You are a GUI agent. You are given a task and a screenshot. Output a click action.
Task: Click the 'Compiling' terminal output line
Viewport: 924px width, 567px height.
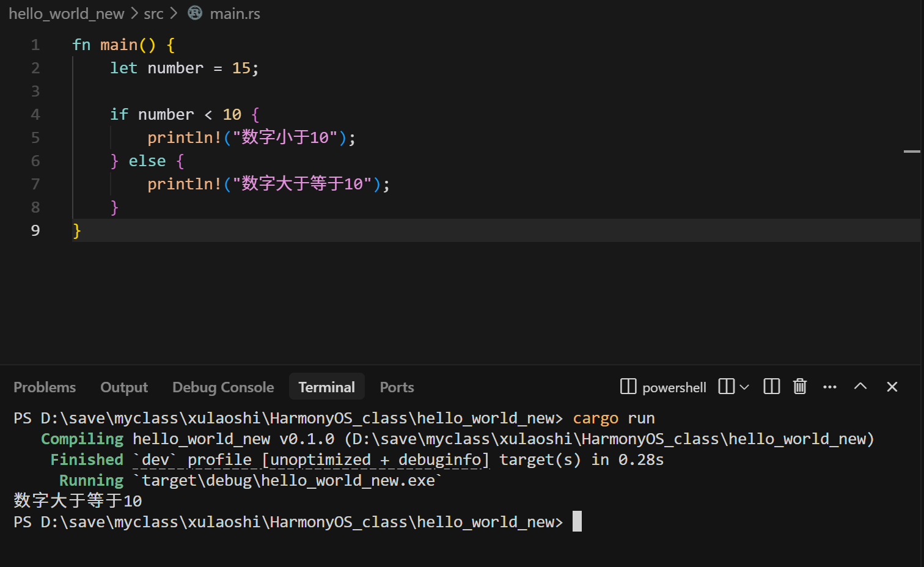[458, 439]
